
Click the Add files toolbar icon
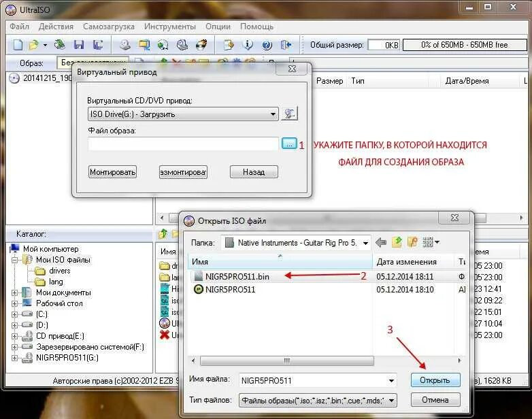coord(229,45)
